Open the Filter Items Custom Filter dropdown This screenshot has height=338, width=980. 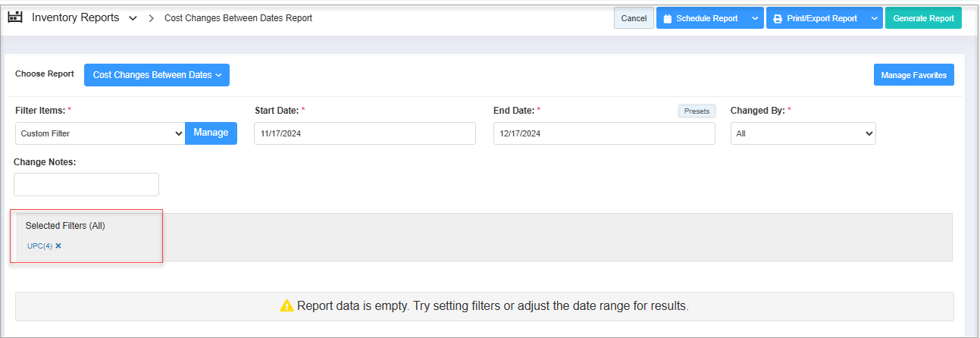(100, 133)
